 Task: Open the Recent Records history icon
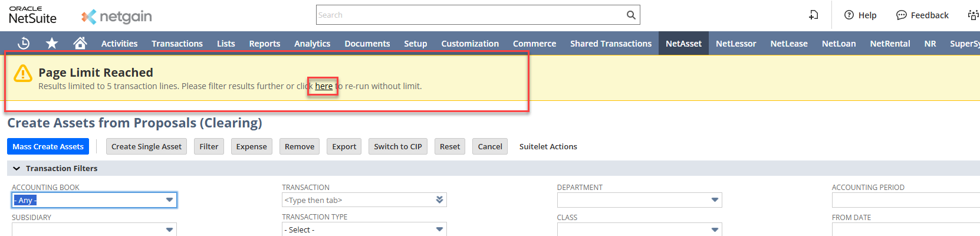[24, 43]
